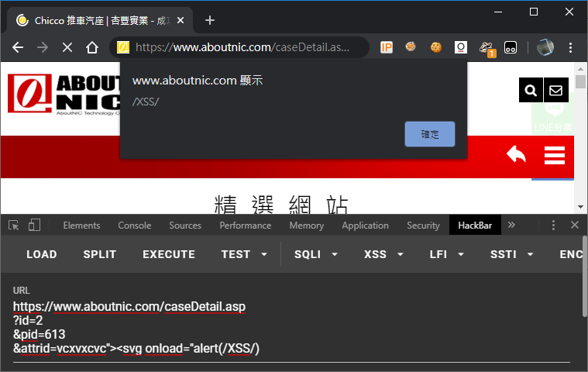Open the IP extension icon
Viewport: 588px width, 372px height.
coord(387,47)
